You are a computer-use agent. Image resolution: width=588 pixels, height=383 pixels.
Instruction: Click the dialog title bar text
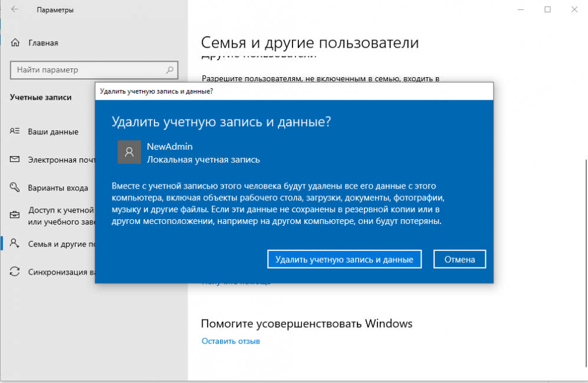156,91
